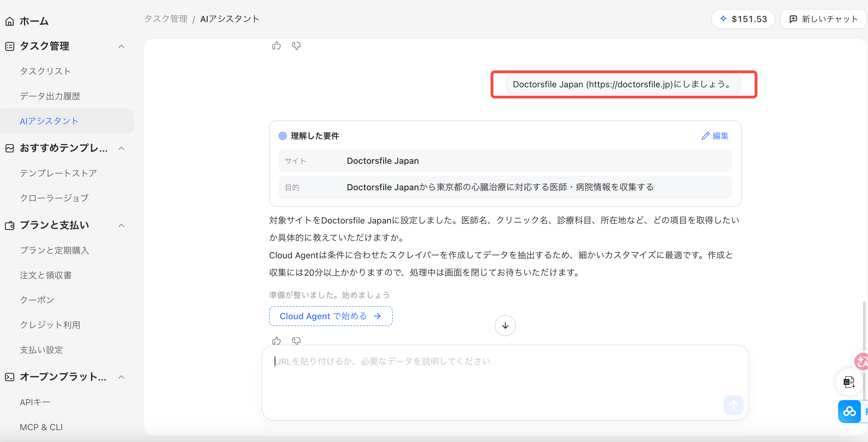Start with Cloud Agent で始める button
868x442 pixels.
click(x=331, y=316)
